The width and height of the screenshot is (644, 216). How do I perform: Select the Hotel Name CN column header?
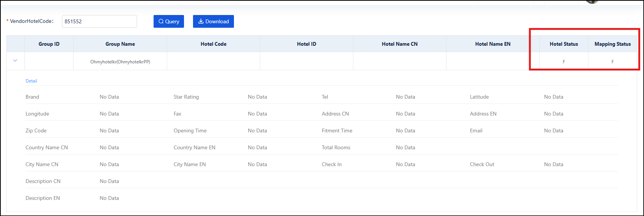click(400, 44)
